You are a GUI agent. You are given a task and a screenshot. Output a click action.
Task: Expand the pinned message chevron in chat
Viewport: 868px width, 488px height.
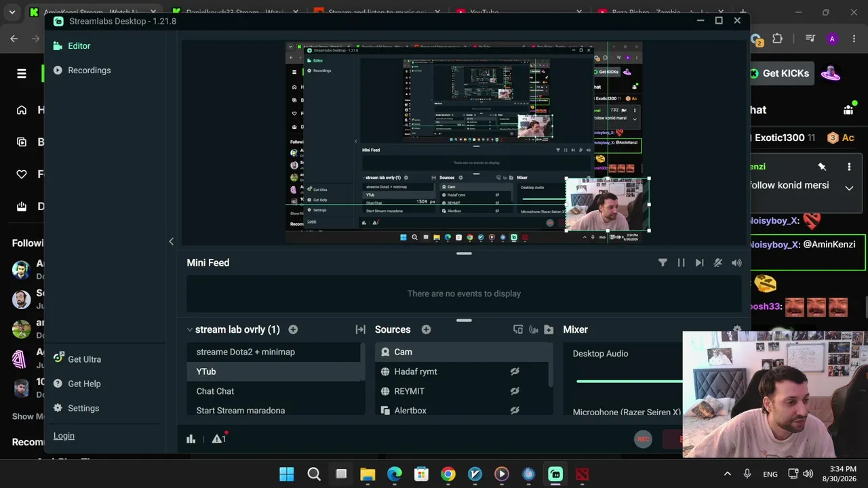[849, 188]
